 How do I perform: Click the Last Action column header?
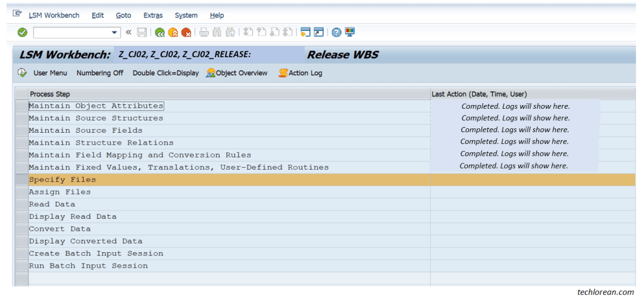[x=533, y=94]
